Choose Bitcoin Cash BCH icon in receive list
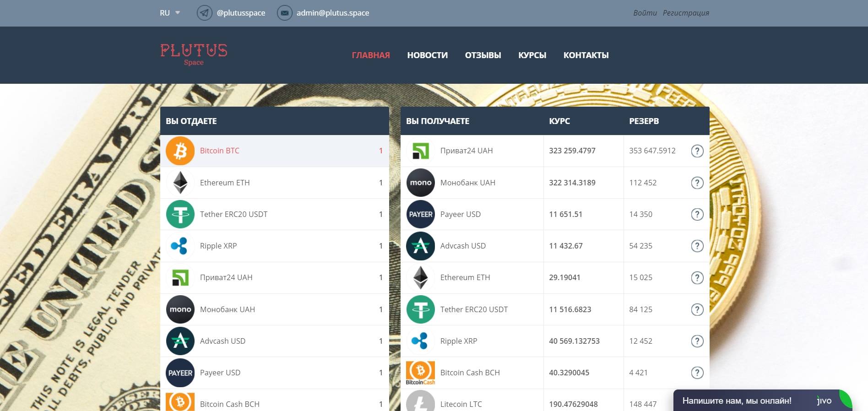This screenshot has height=411, width=868. click(x=421, y=373)
